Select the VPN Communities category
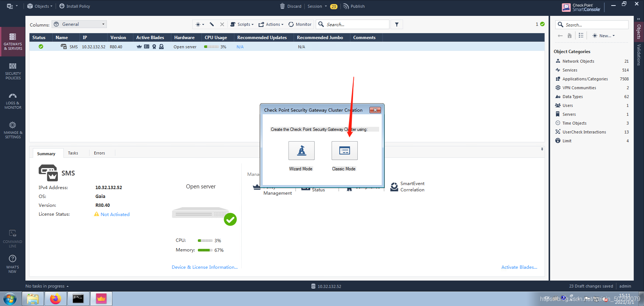 592,88
